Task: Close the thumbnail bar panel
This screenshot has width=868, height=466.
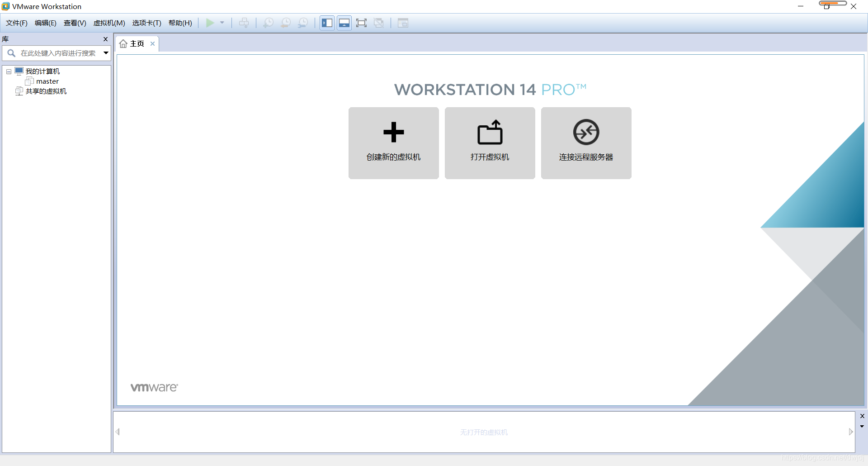Action: pyautogui.click(x=862, y=416)
